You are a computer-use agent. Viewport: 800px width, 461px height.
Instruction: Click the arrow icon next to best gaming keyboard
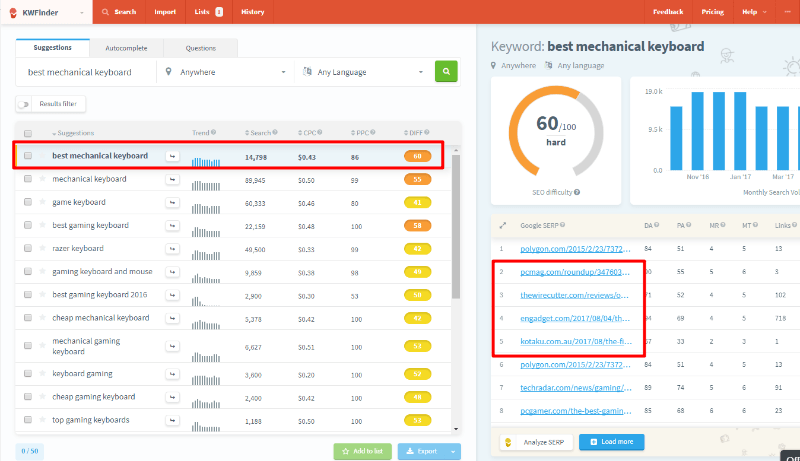pos(172,225)
